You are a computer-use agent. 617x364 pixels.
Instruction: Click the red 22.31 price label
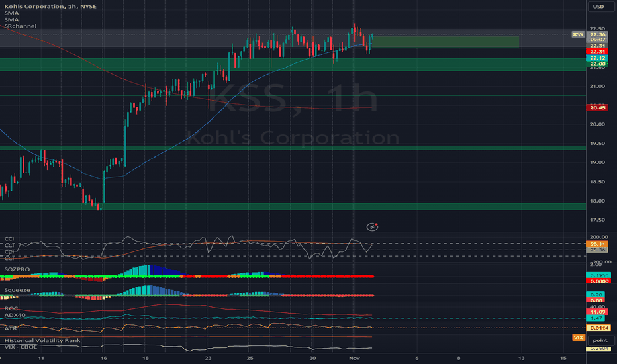[x=597, y=52]
